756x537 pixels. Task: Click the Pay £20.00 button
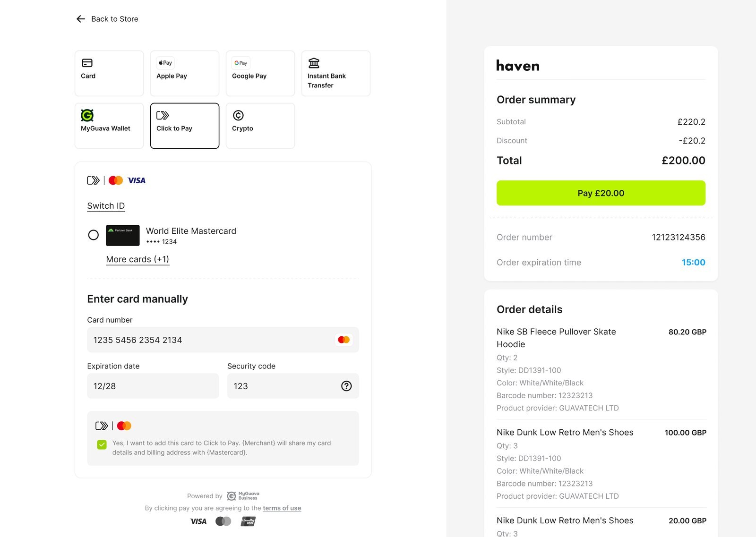pyautogui.click(x=601, y=193)
